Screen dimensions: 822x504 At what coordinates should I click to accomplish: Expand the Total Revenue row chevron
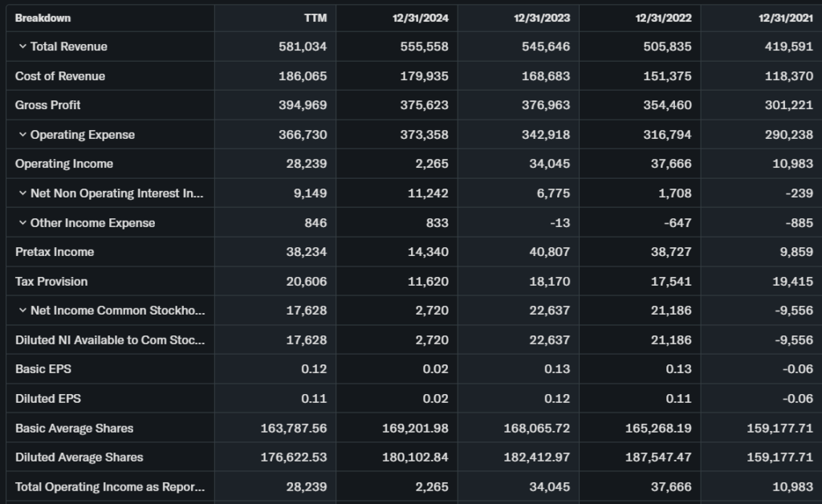[22, 47]
